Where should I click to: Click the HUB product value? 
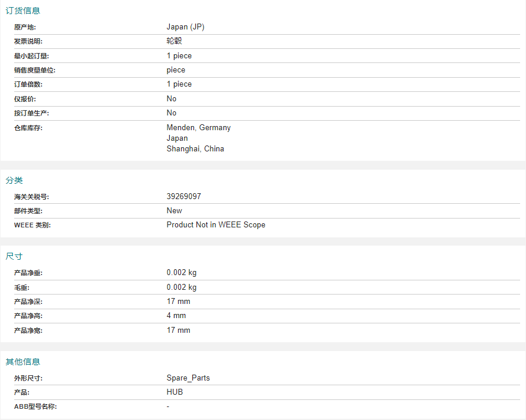175,392
